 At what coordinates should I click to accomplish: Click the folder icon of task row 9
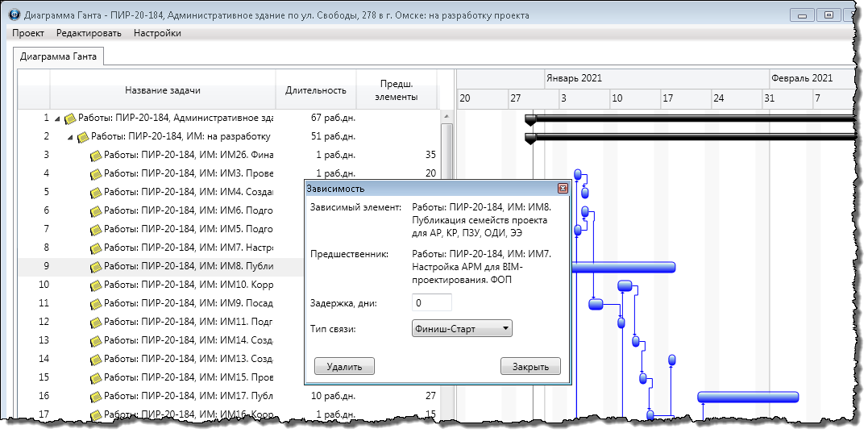tap(96, 266)
